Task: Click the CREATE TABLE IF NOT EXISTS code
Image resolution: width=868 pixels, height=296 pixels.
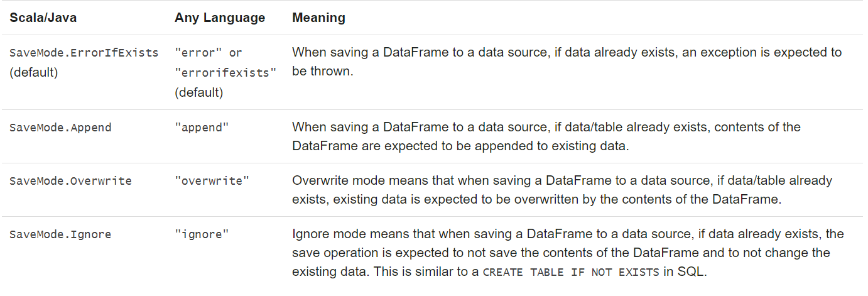Action: click(571, 273)
